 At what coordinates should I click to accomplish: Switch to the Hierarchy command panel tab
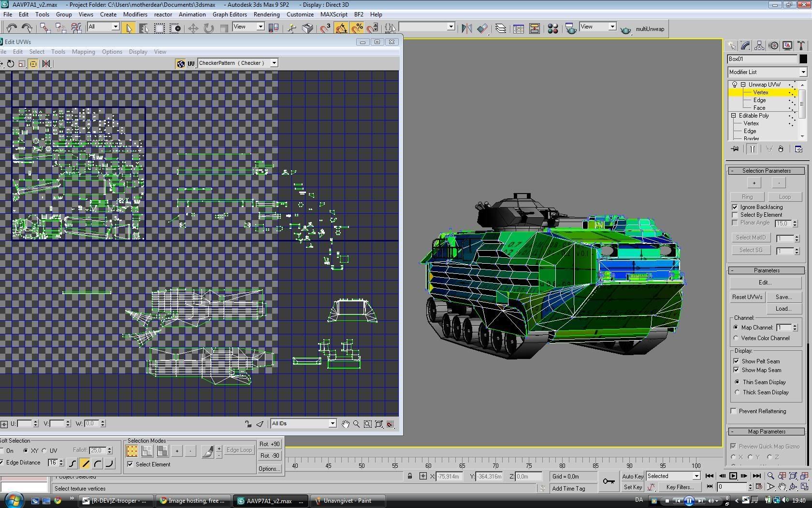pos(759,46)
